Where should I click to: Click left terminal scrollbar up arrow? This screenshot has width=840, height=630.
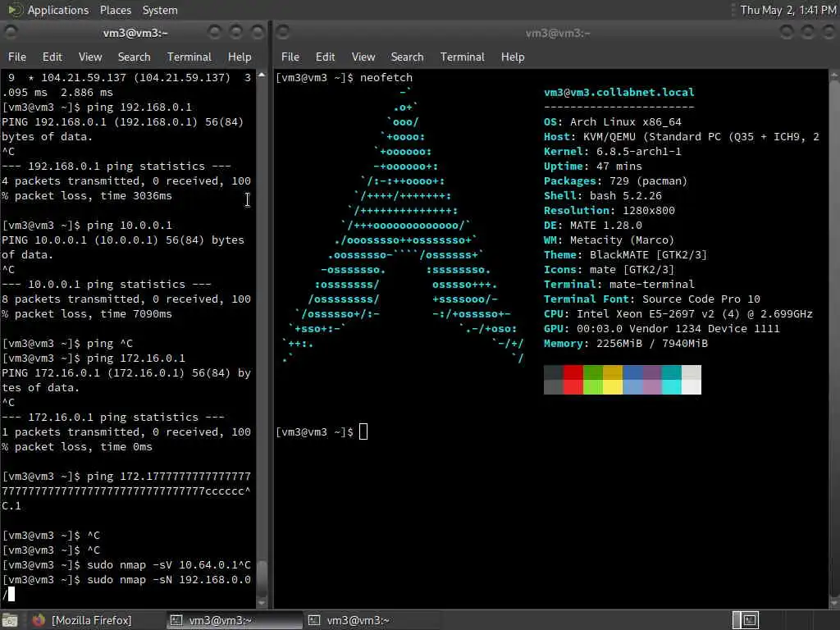tap(262, 75)
